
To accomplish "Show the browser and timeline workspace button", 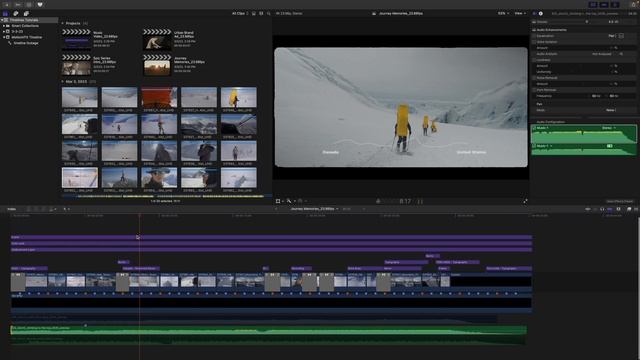I will coord(593,4).
